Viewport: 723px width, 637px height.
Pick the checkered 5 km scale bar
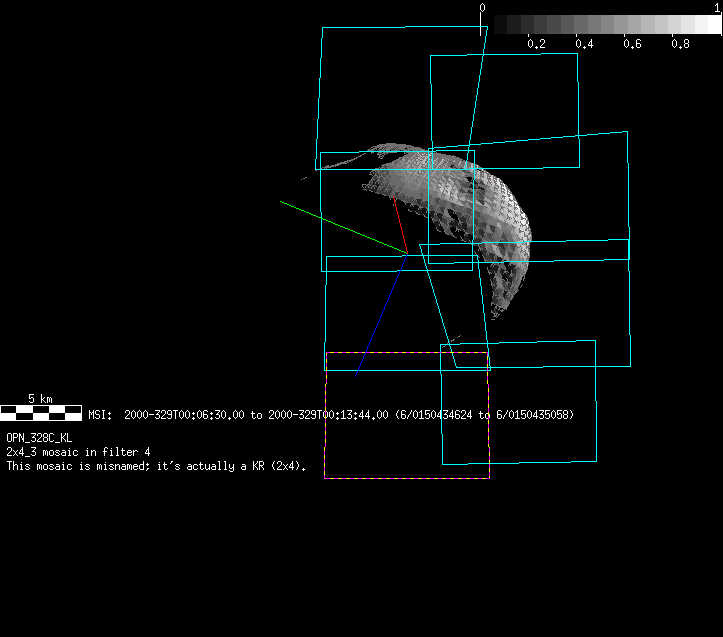click(40, 411)
